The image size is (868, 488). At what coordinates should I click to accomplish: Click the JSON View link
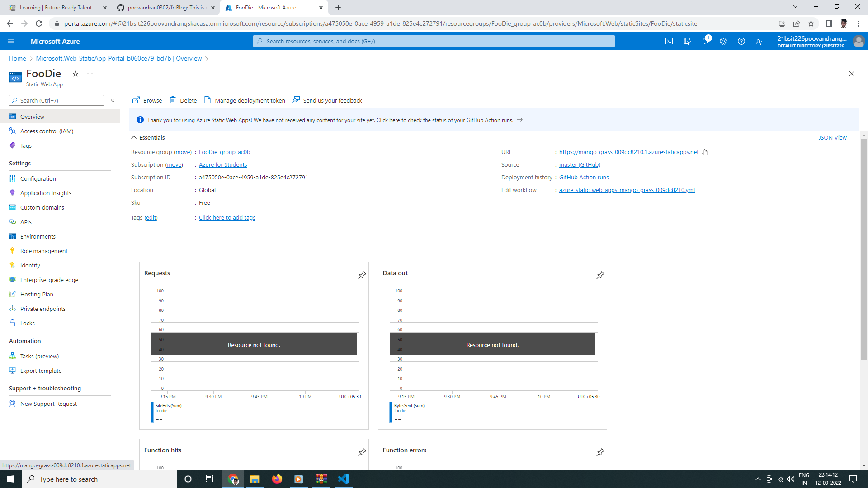(832, 137)
